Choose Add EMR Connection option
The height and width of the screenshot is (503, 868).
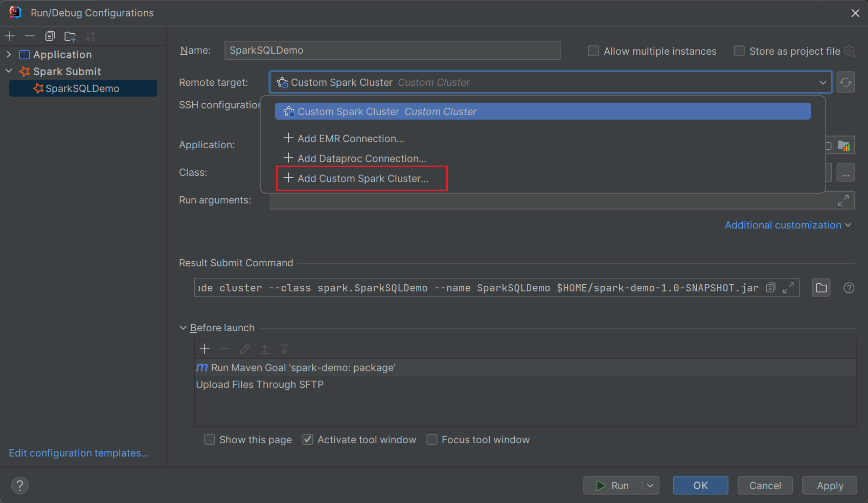350,139
